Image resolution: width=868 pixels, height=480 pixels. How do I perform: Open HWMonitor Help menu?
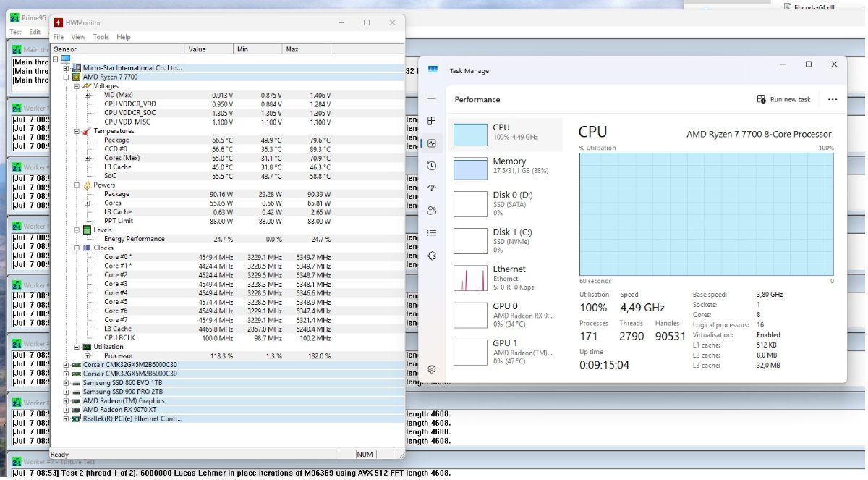(x=124, y=37)
